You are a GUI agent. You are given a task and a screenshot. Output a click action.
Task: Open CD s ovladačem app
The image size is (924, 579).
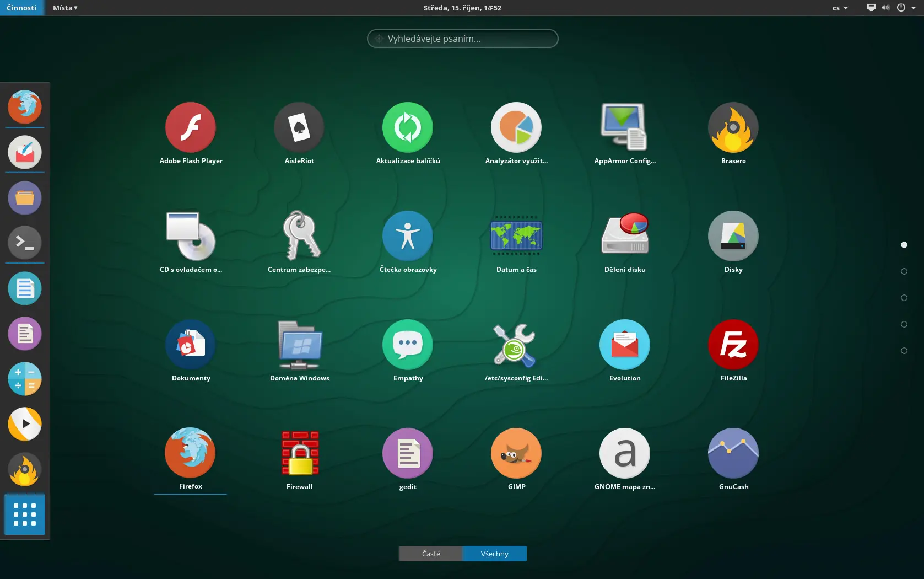(x=191, y=236)
